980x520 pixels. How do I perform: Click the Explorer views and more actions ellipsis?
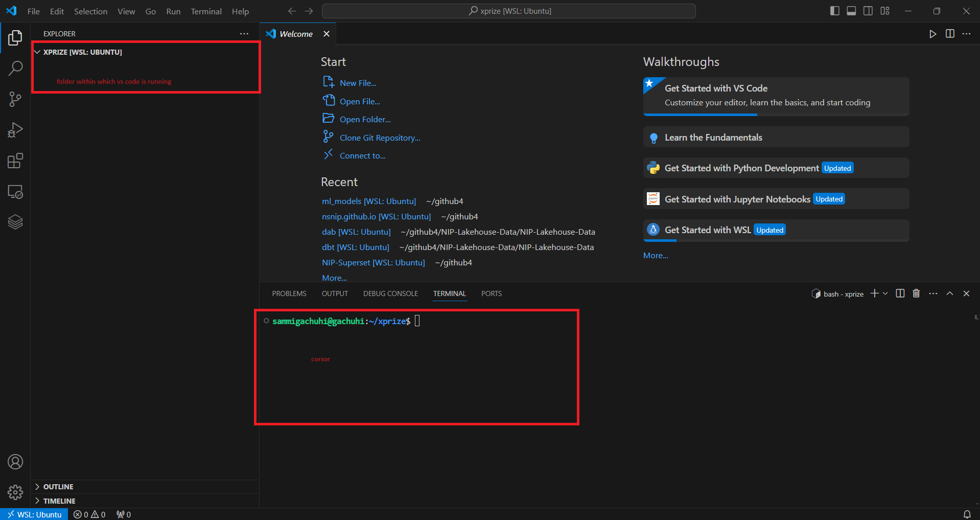pyautogui.click(x=244, y=34)
